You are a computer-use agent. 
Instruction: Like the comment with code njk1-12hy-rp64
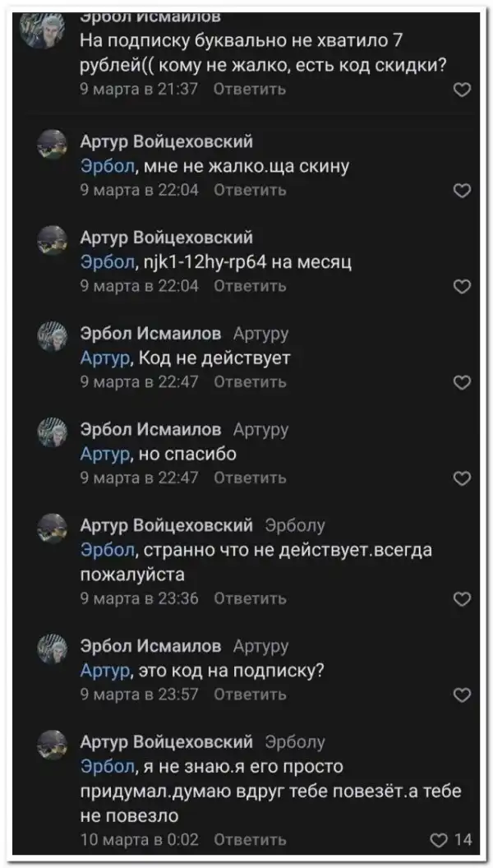click(x=463, y=286)
